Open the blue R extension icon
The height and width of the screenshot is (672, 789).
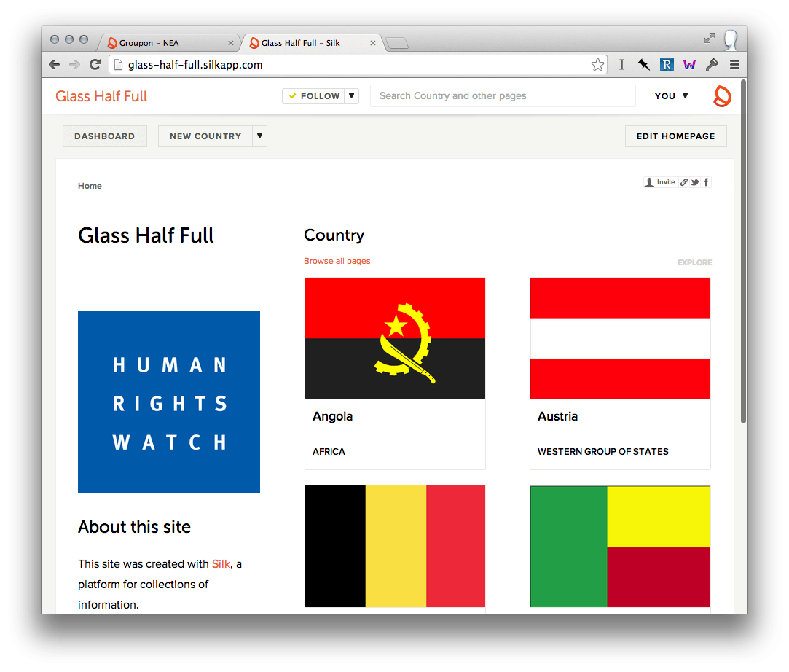667,64
